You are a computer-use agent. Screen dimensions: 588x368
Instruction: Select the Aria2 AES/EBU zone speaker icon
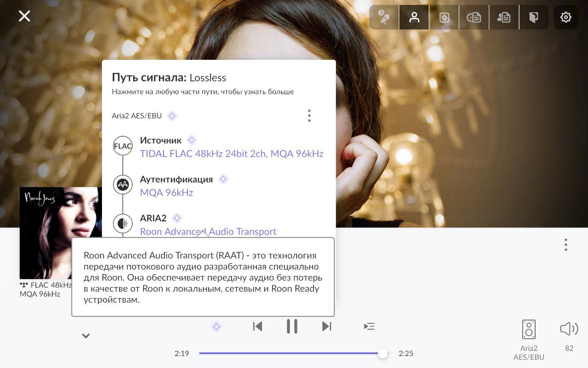point(529,329)
